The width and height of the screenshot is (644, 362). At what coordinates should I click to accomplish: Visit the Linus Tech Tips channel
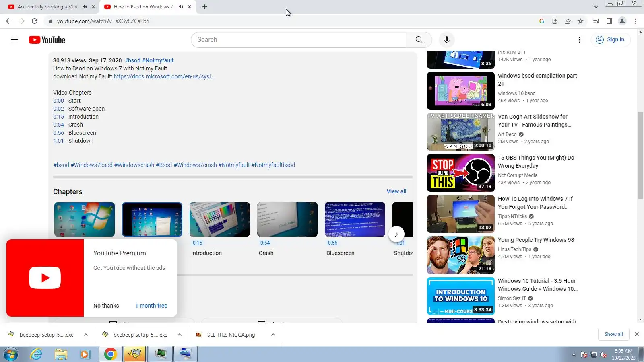click(514, 249)
